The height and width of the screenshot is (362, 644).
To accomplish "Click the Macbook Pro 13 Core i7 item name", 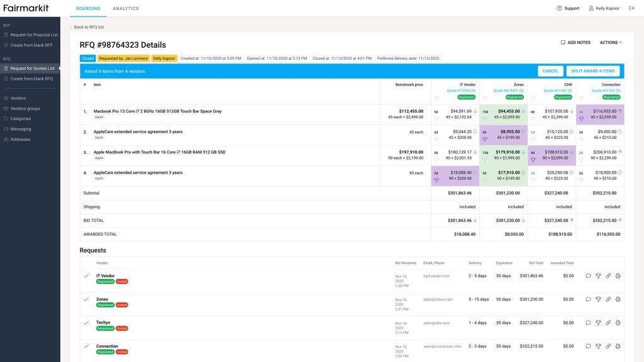I will pyautogui.click(x=157, y=111).
